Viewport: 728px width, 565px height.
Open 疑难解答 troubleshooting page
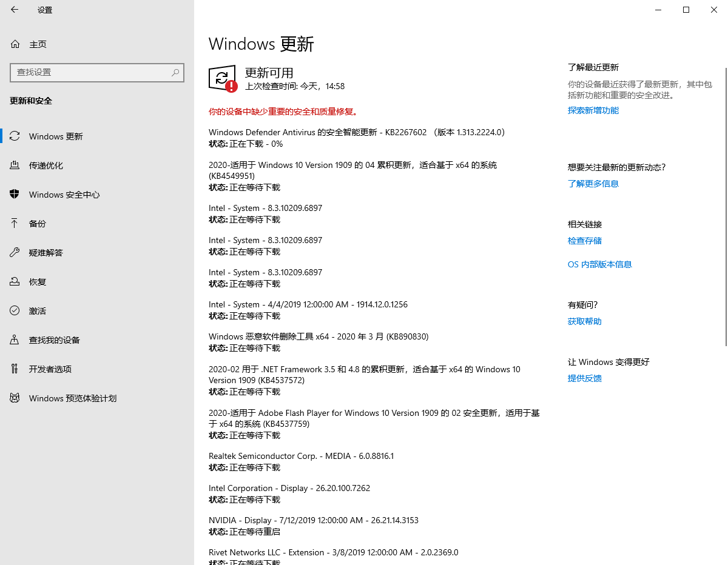[x=97, y=253]
